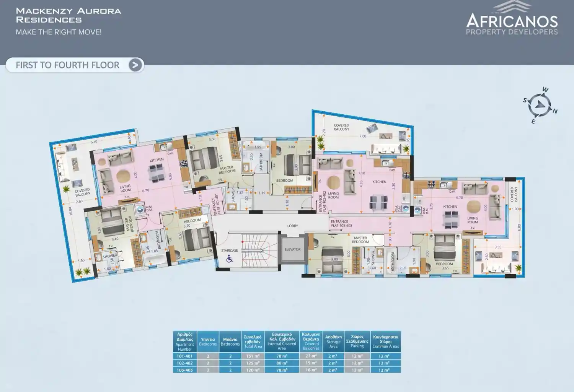Click the dining table in middle kitchen
The image size is (574, 392).
point(378,202)
